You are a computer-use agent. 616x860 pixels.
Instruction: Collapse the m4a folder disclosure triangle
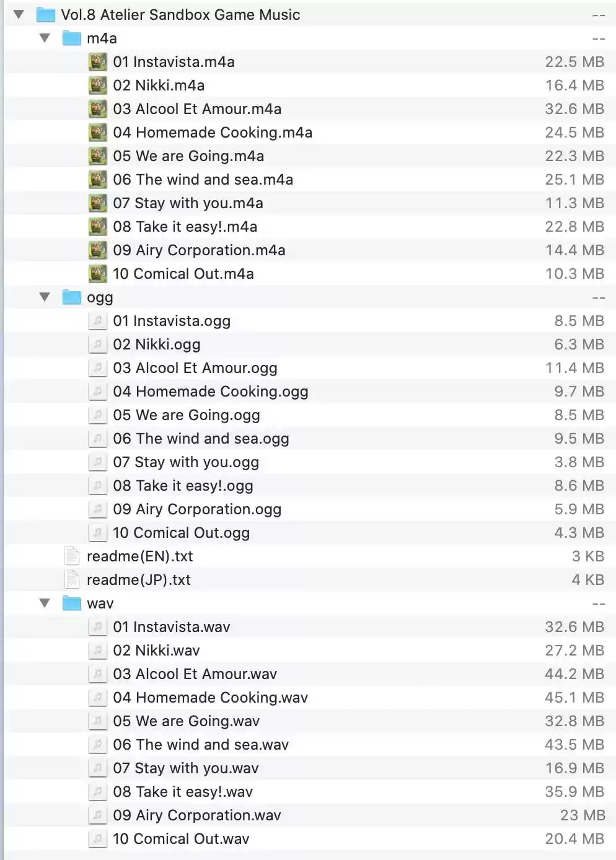(x=45, y=38)
